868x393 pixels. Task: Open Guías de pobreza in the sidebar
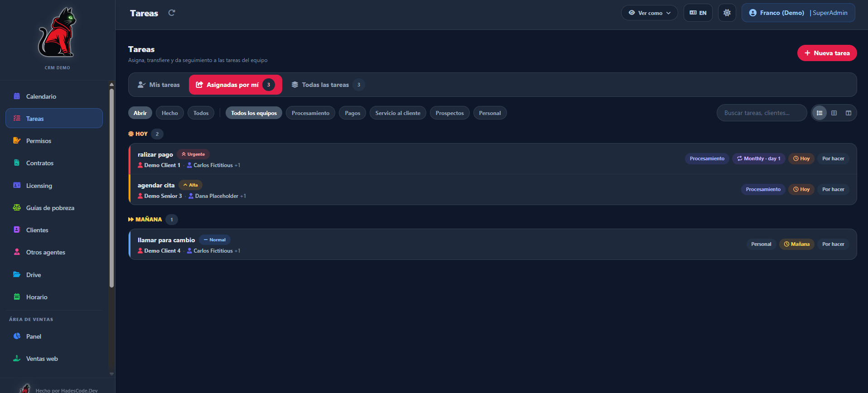pyautogui.click(x=54, y=208)
